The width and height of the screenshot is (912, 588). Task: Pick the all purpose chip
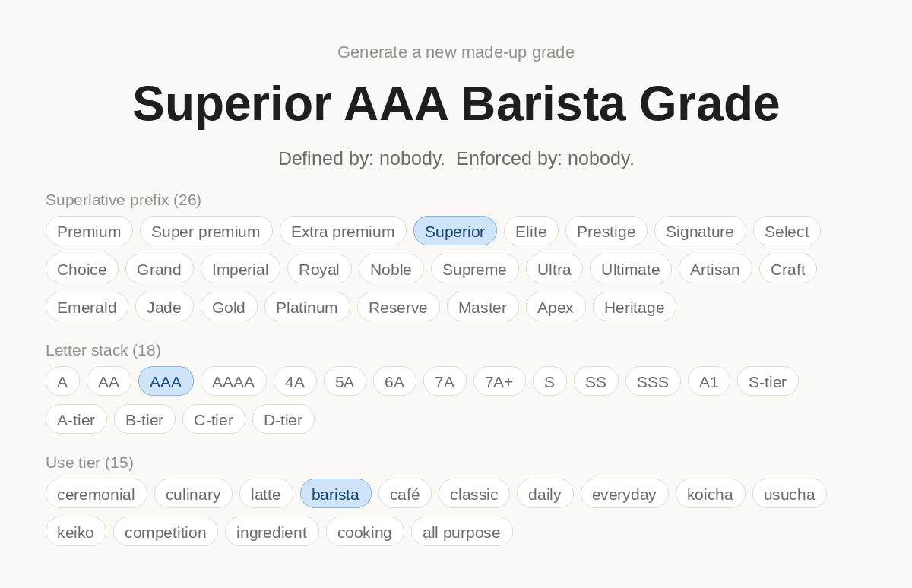point(462,532)
